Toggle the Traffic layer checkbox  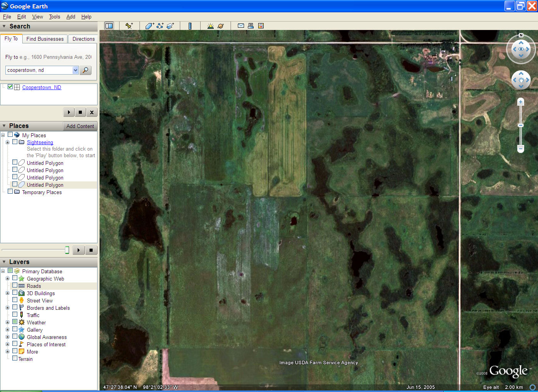[x=15, y=315]
